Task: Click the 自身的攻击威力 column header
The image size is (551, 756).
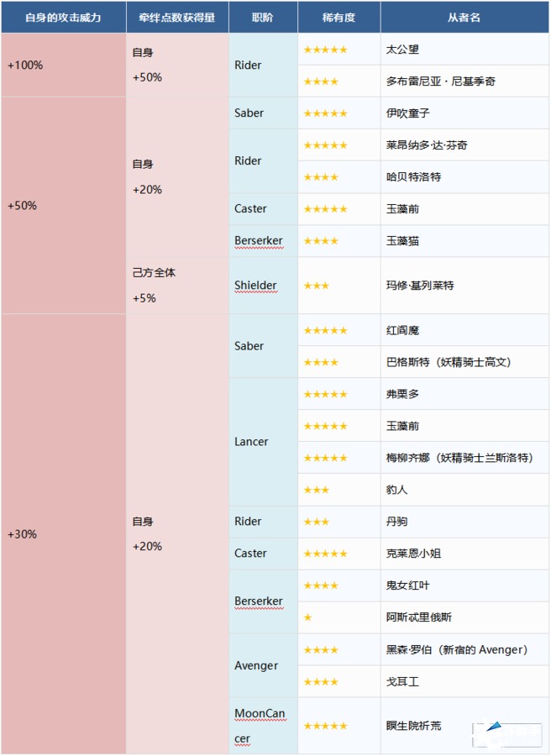Action: 64,17
